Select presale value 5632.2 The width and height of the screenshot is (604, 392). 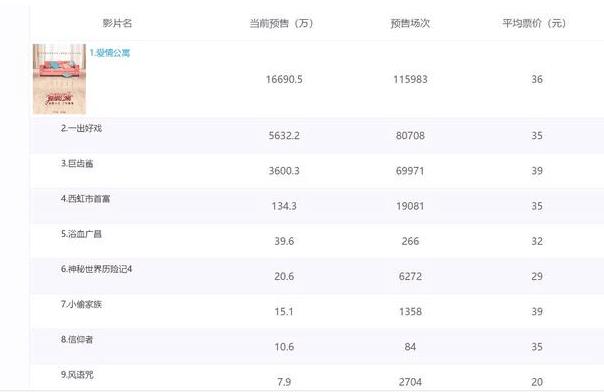point(284,136)
